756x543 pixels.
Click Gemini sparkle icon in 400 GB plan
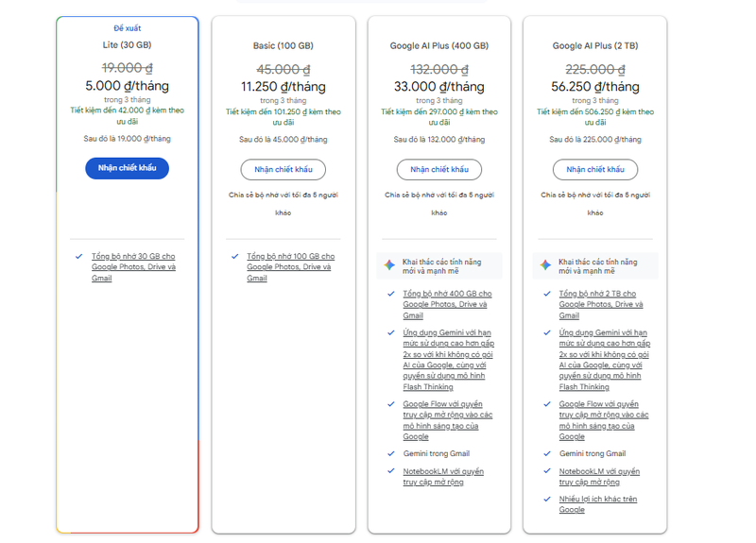pyautogui.click(x=389, y=265)
